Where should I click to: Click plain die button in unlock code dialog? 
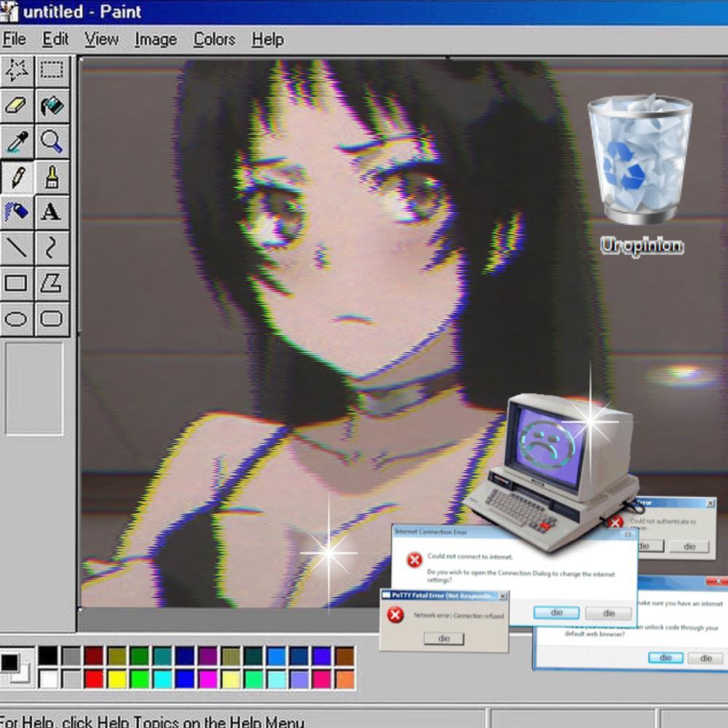click(705, 658)
